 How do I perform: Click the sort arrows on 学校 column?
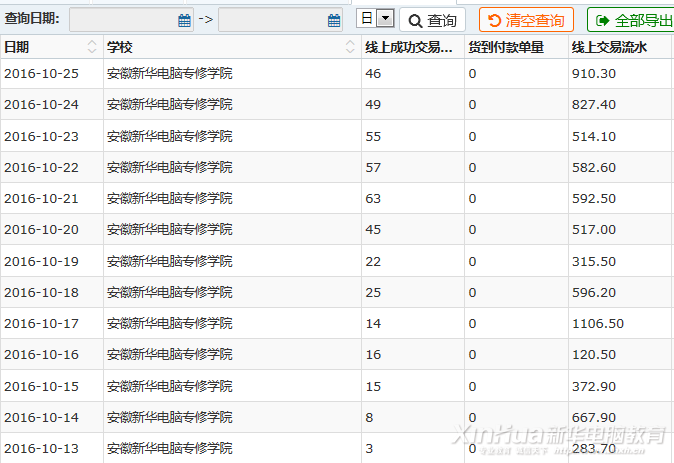350,47
